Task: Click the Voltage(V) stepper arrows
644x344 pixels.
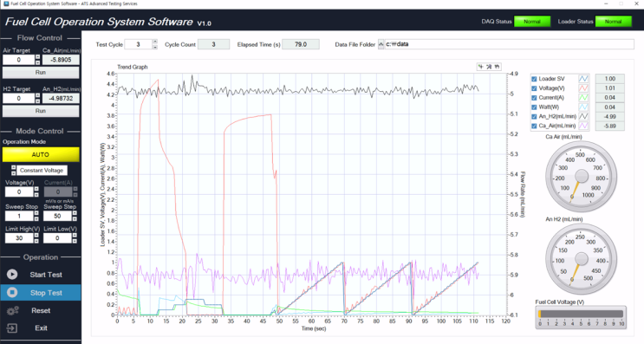Action: pyautogui.click(x=36, y=191)
